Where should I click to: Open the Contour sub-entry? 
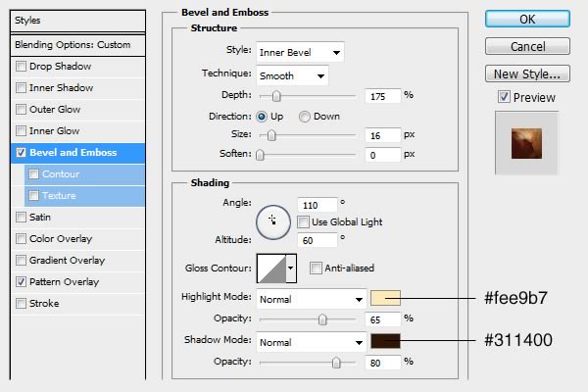point(84,174)
